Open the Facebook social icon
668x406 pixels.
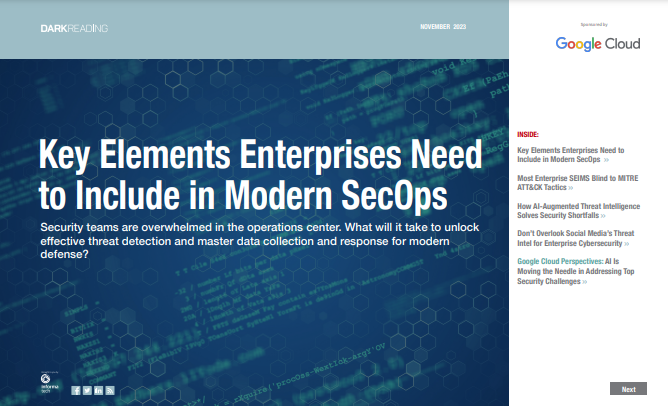pos(76,390)
